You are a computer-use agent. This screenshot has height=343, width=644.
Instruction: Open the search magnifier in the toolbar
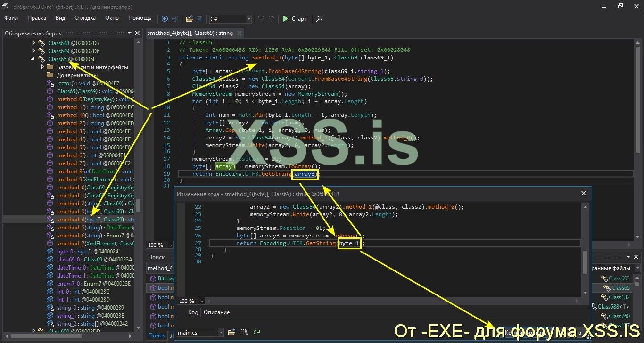click(x=319, y=19)
